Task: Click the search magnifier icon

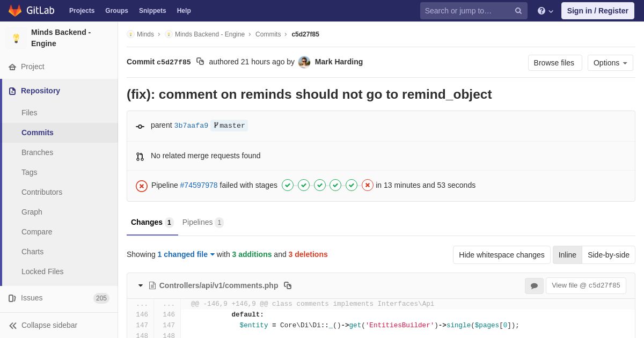Action: [518, 11]
